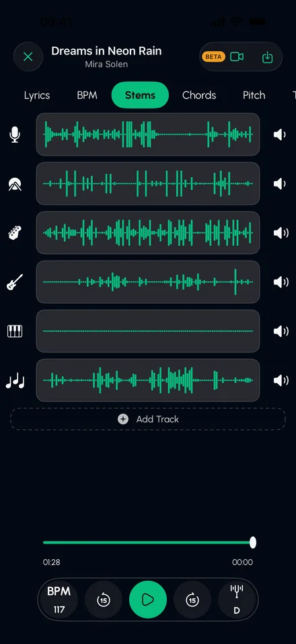This screenshot has height=644, width=296.
Task: Open the key D tuning fork control
Action: [237, 600]
